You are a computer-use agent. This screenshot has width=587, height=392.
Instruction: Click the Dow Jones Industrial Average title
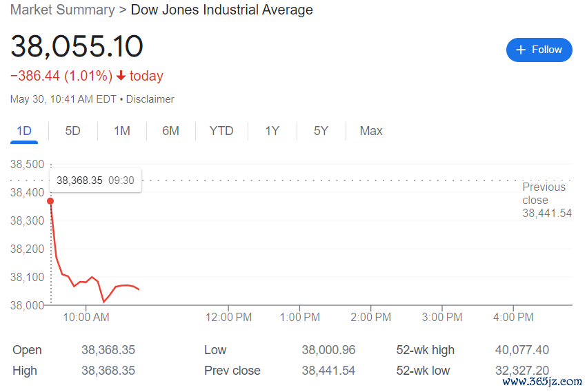[x=221, y=10]
